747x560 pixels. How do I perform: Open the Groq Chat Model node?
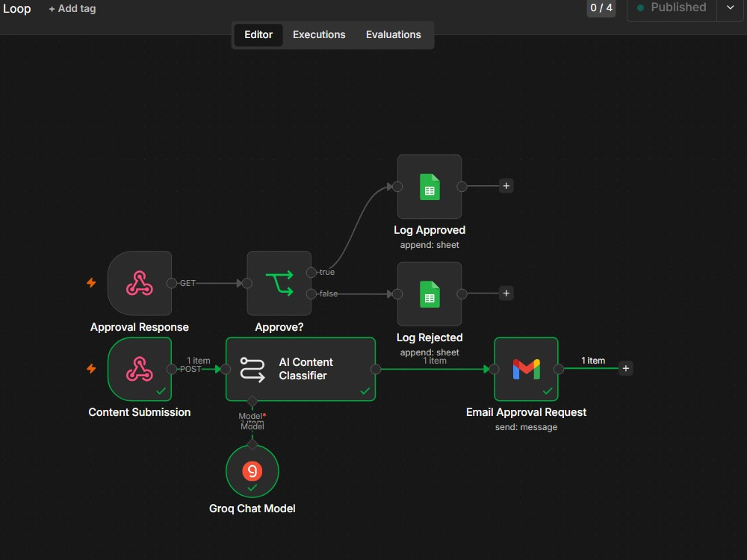(252, 470)
